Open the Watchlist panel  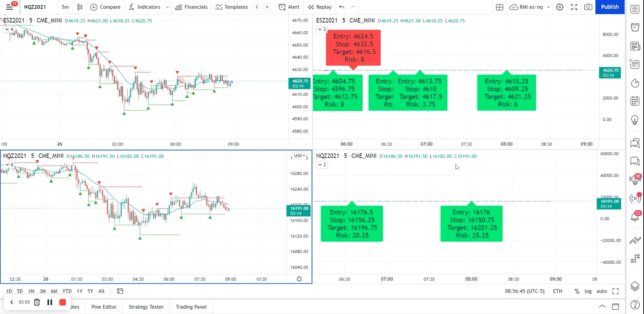(x=635, y=9)
